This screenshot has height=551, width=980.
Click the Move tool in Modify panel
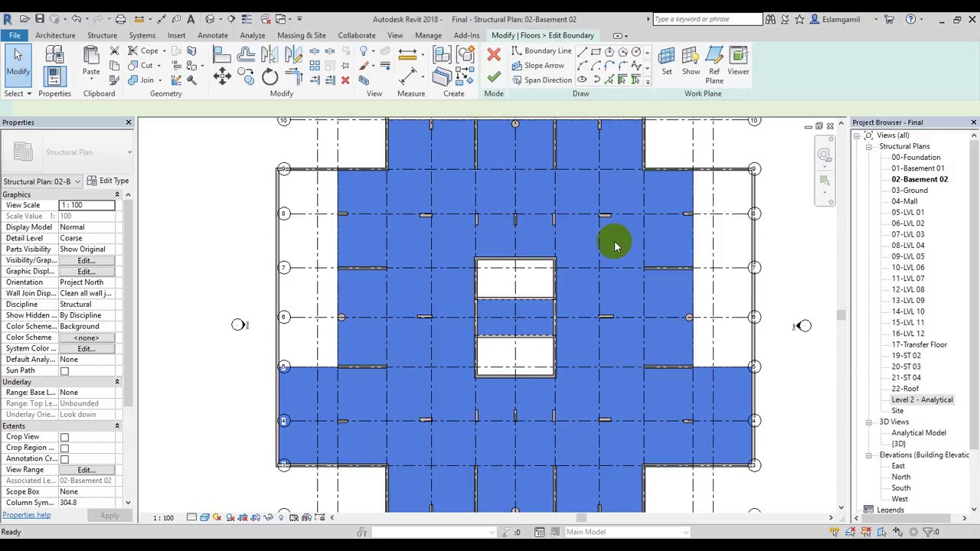[x=222, y=75]
